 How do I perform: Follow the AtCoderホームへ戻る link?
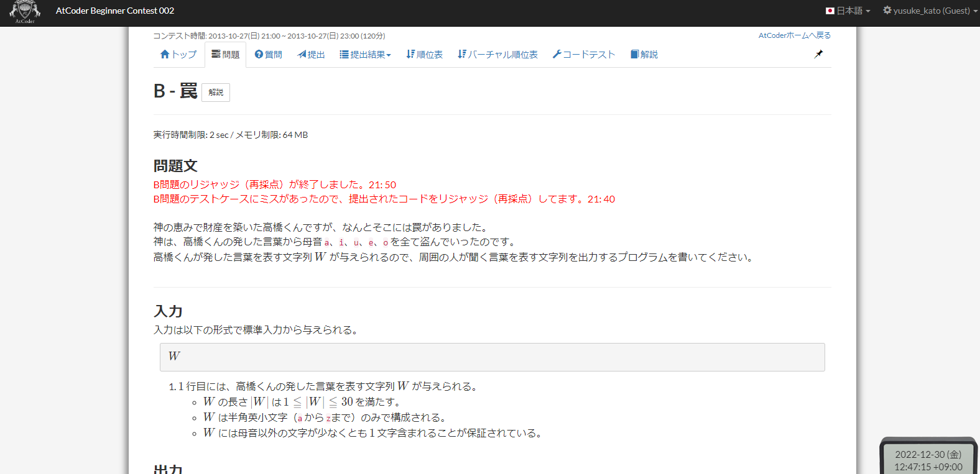795,35
